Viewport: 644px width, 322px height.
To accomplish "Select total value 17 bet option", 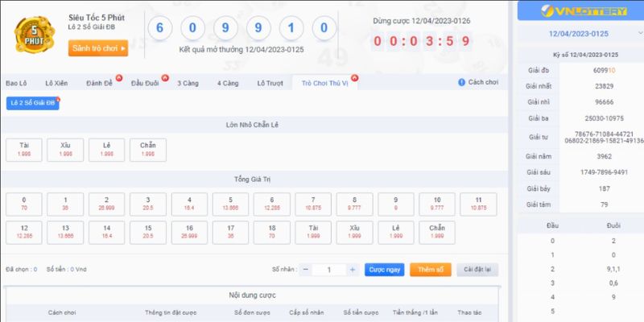I will point(230,233).
